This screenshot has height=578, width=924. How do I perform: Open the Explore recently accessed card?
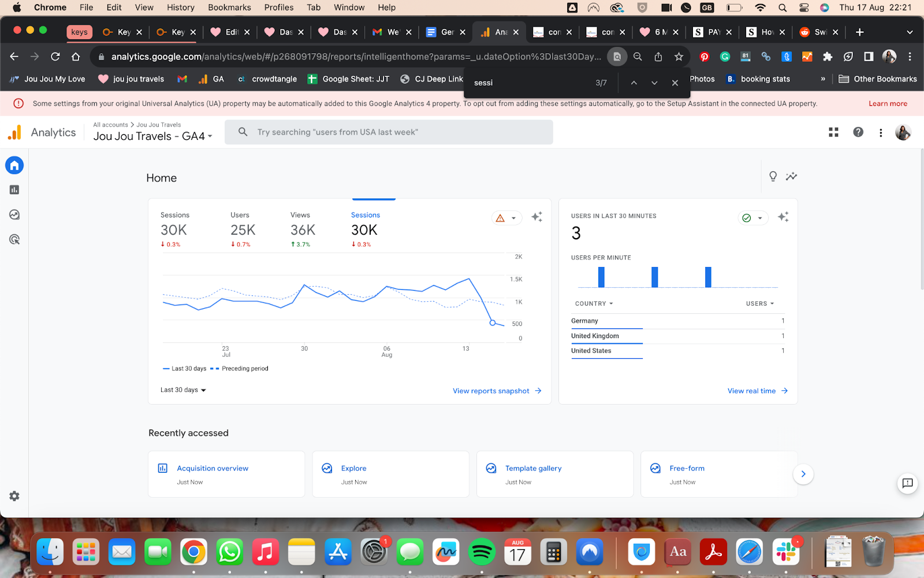(x=390, y=474)
